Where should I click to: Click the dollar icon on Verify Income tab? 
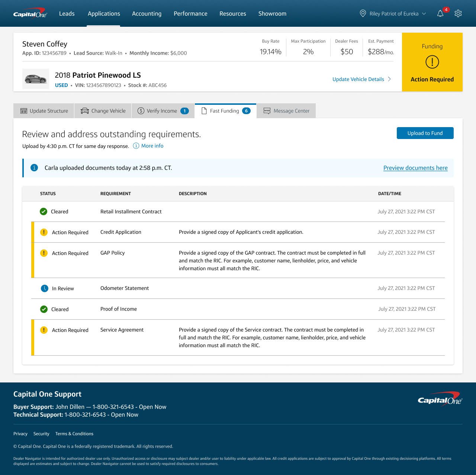click(141, 111)
